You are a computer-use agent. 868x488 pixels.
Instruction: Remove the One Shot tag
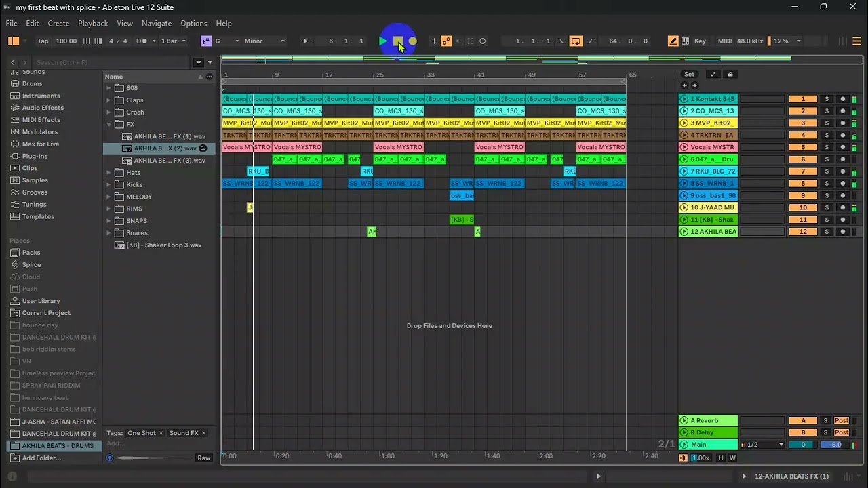(x=161, y=433)
